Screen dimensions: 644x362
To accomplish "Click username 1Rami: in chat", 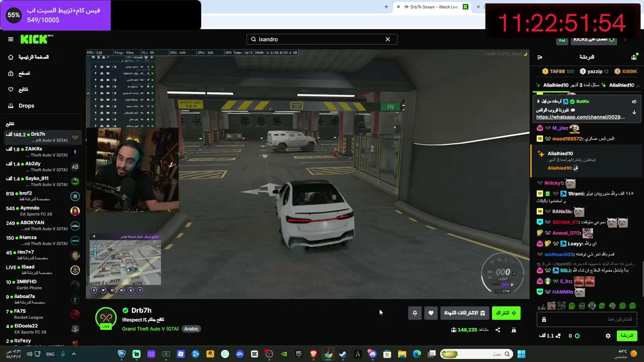I will pyautogui.click(x=576, y=194).
